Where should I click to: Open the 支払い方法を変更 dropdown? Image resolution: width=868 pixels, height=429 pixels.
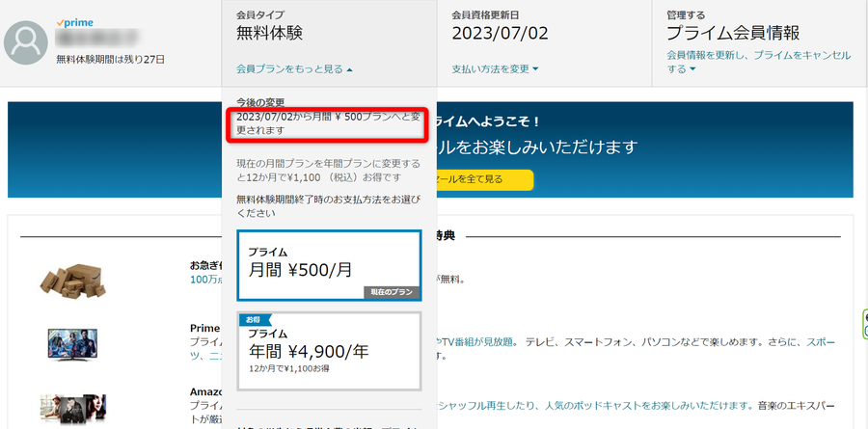tap(495, 69)
